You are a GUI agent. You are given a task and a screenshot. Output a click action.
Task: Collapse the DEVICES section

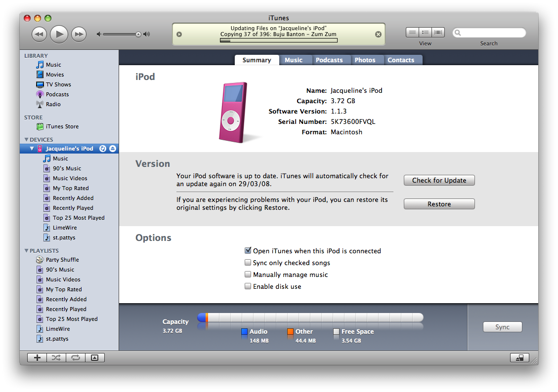coord(26,140)
